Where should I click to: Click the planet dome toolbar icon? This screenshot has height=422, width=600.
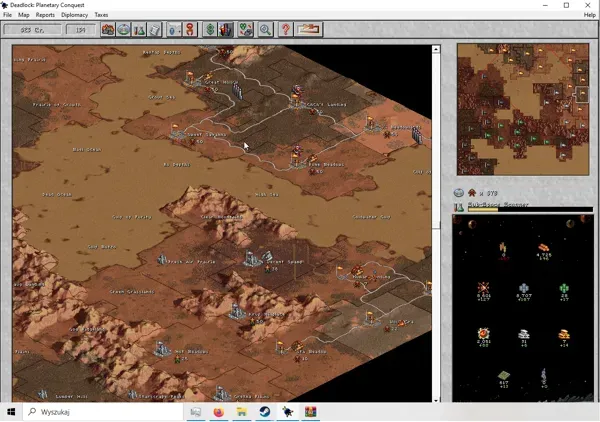pyautogui.click(x=124, y=29)
